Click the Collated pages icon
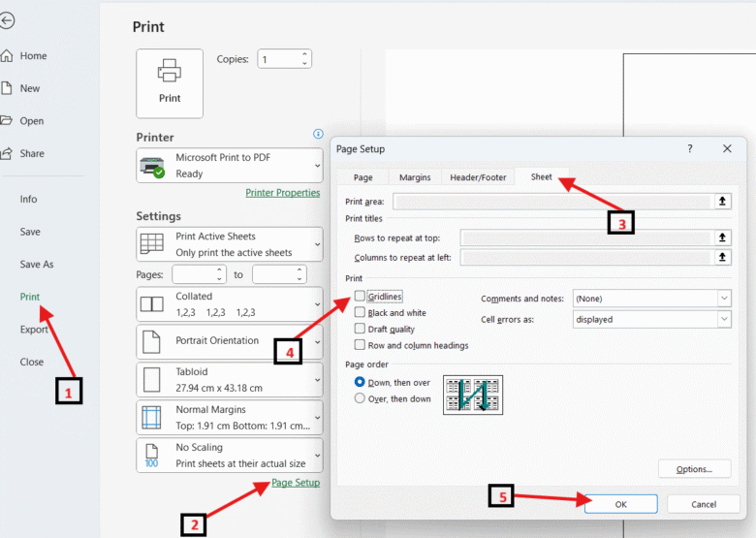This screenshot has width=756, height=538. tap(152, 304)
